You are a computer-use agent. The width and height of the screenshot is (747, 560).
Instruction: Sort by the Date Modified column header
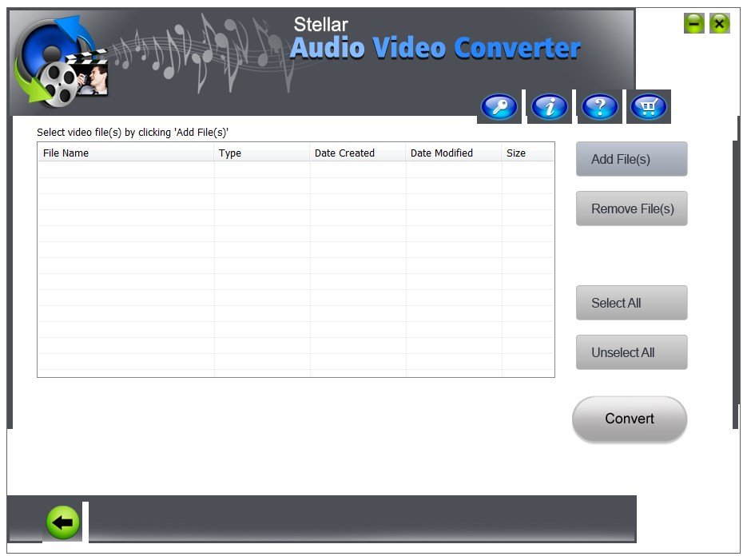point(454,153)
